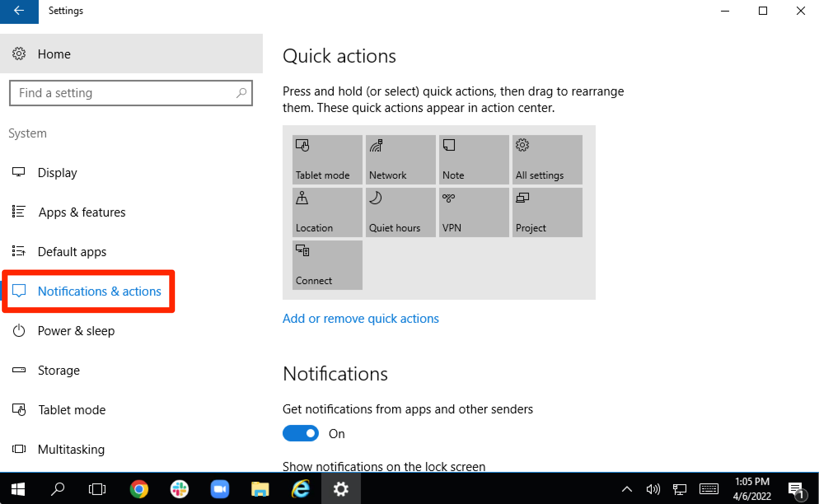819x504 pixels.
Task: Open Storage settings page
Action: 131,370
